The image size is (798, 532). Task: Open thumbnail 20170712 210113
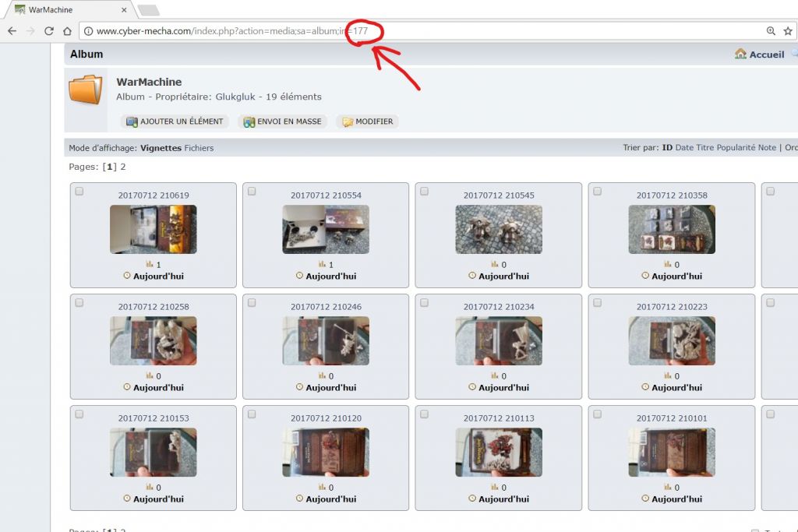click(x=499, y=452)
